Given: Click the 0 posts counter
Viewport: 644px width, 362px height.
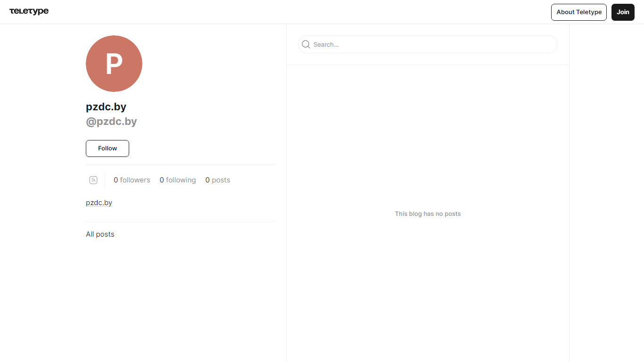Looking at the screenshot, I should (218, 180).
